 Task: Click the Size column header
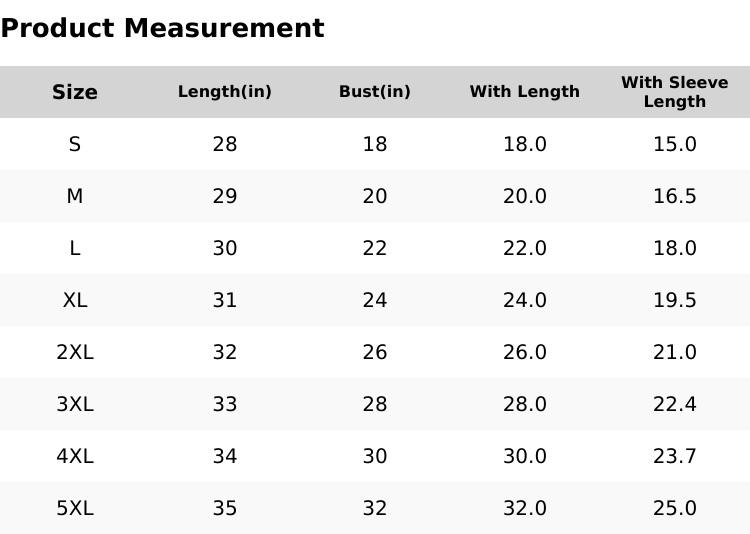pos(75,92)
